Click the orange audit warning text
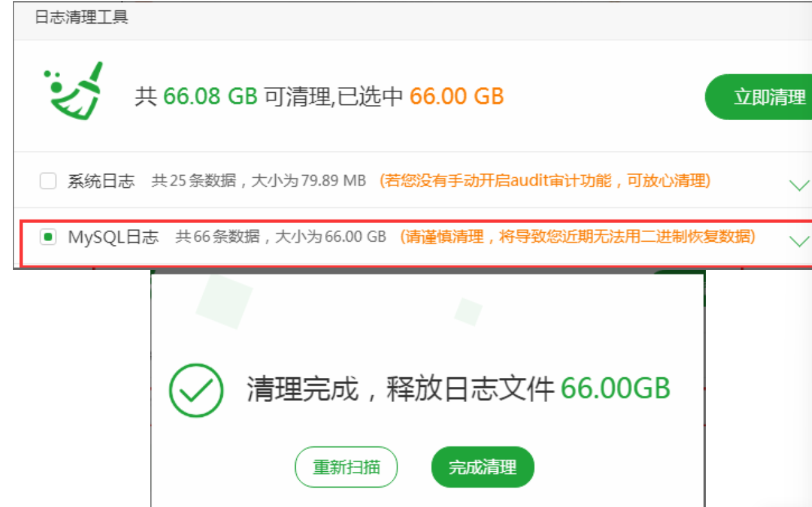Image resolution: width=812 pixels, height=507 pixels. click(545, 181)
